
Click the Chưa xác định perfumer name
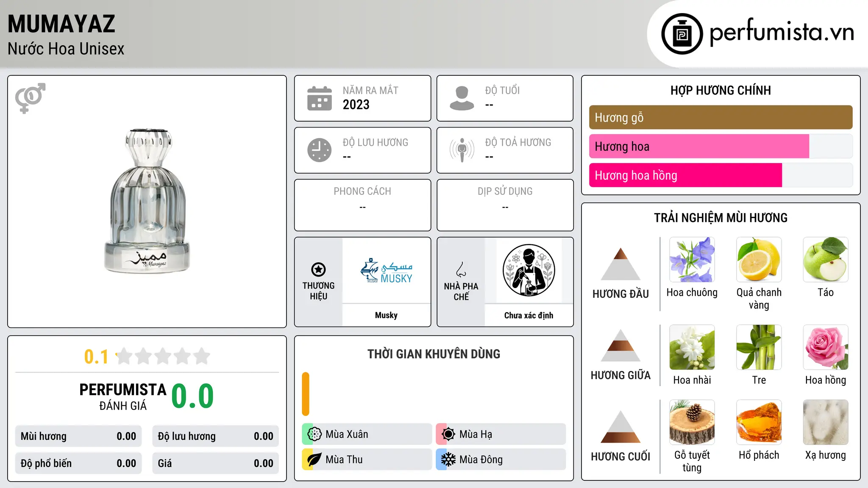[529, 315]
